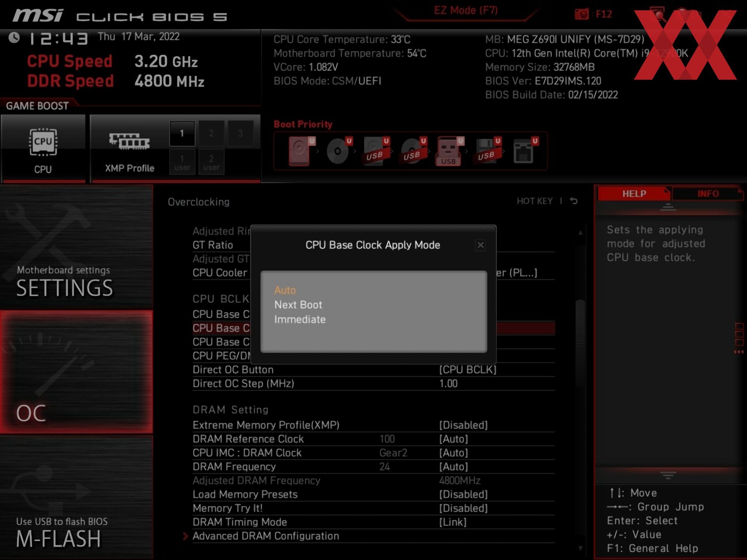The width and height of the screenshot is (747, 560).
Task: Click the USB hard disk boot icon
Action: (376, 151)
